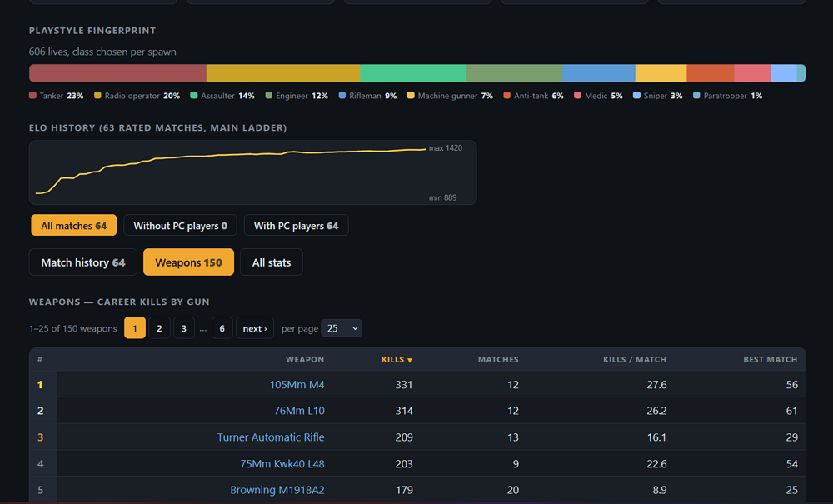Open the Weapons 150 tab
Image resolution: width=833 pixels, height=504 pixels.
(188, 262)
